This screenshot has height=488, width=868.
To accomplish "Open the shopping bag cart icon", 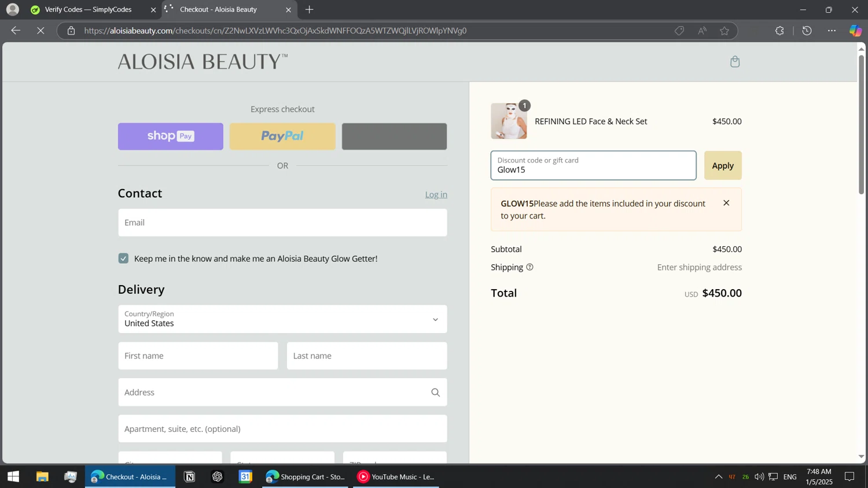I will coord(735,61).
